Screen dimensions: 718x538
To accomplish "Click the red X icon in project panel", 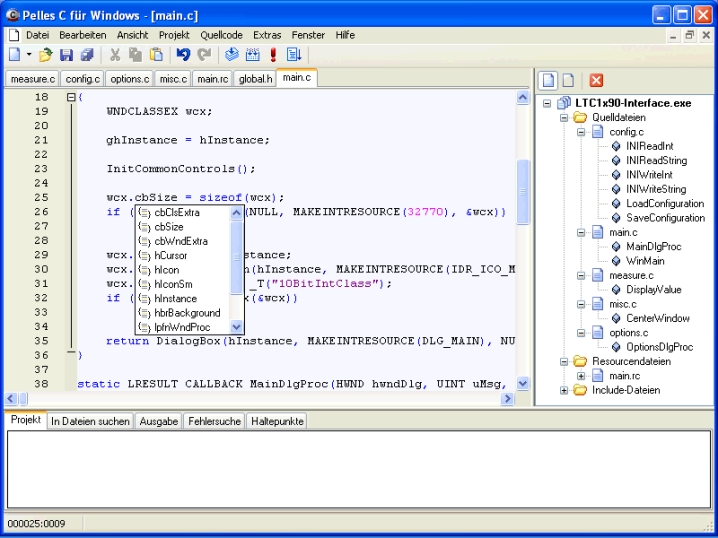I will (x=596, y=80).
